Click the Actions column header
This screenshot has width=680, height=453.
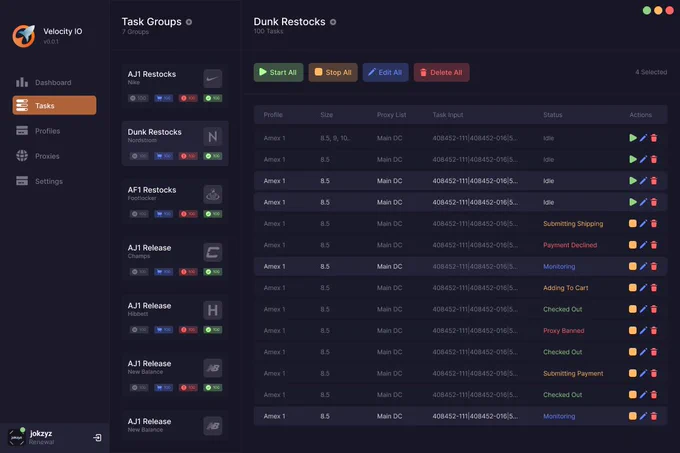(641, 115)
